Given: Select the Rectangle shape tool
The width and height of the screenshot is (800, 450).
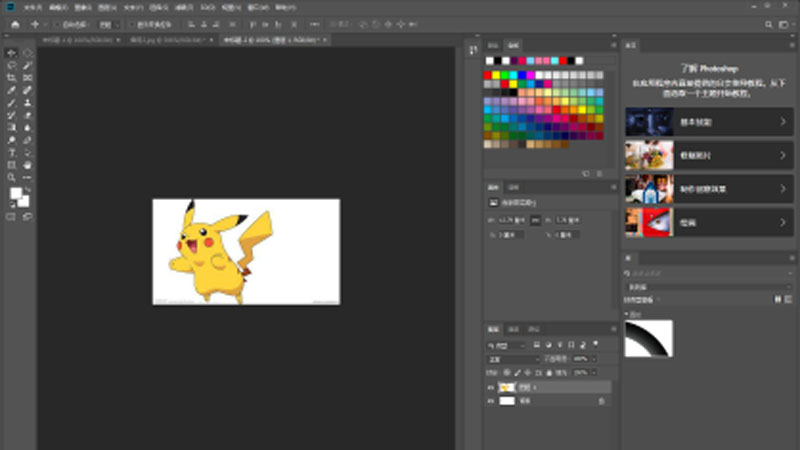Looking at the screenshot, I should pyautogui.click(x=11, y=165).
